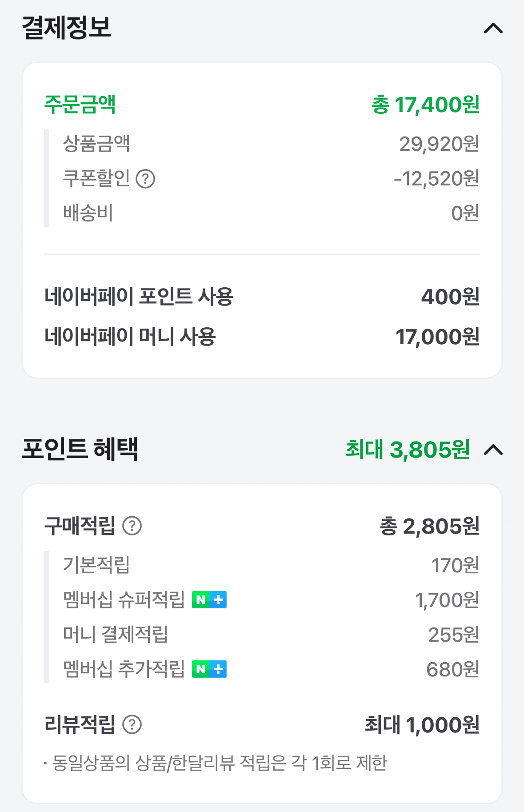
Task: Collapse the 포인트 혜택 section chevron
Action: click(x=493, y=450)
